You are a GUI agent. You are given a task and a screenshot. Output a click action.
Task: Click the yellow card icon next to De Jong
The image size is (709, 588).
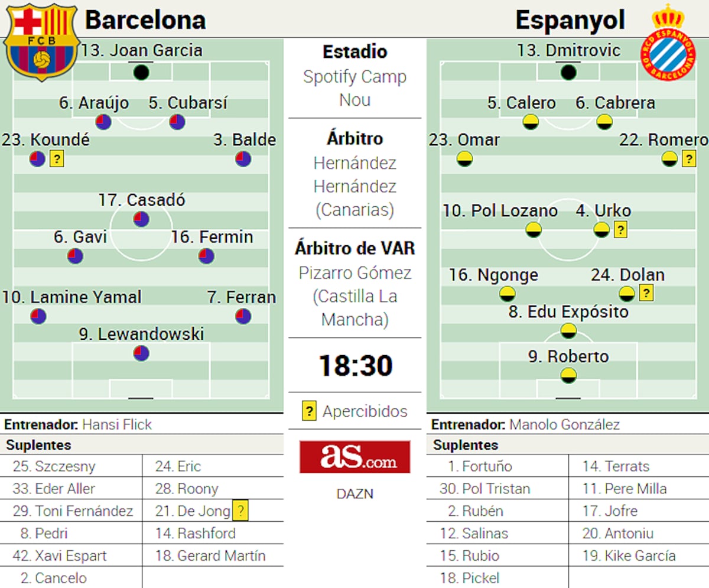[240, 511]
